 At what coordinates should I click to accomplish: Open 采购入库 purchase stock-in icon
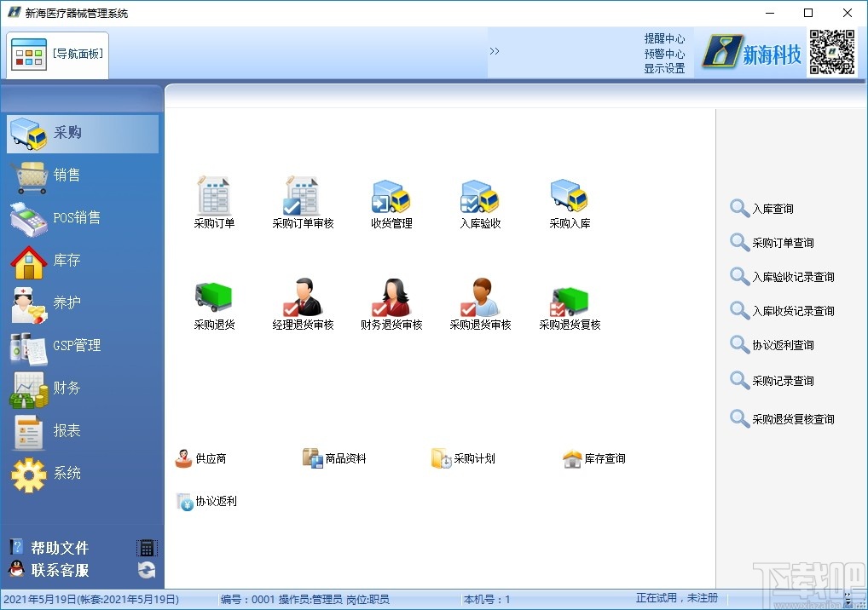click(570, 202)
